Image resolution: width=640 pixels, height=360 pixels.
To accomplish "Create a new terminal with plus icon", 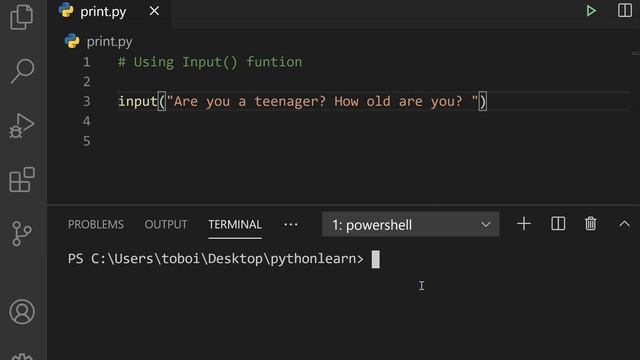I will [x=524, y=224].
